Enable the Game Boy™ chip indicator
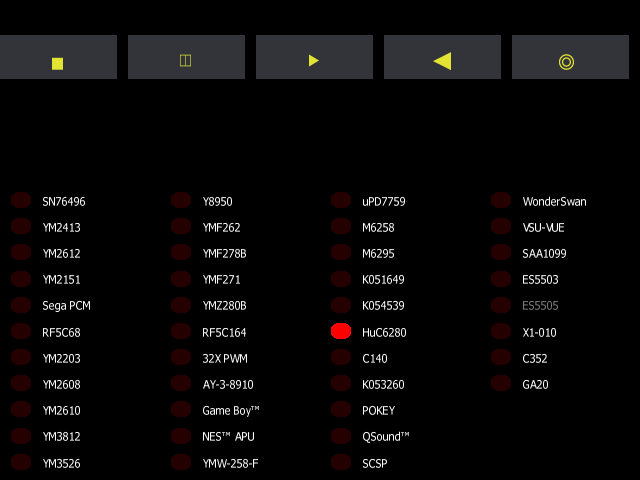The height and width of the screenshot is (480, 640). [181, 410]
